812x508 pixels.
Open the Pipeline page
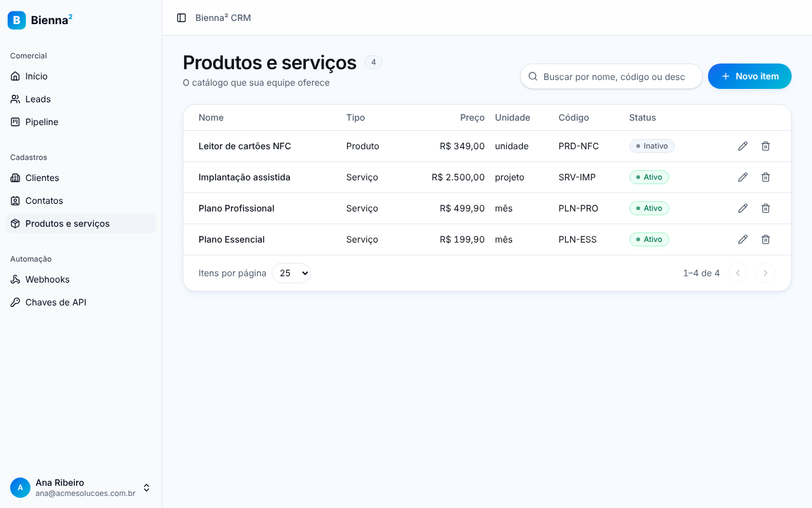81,122
